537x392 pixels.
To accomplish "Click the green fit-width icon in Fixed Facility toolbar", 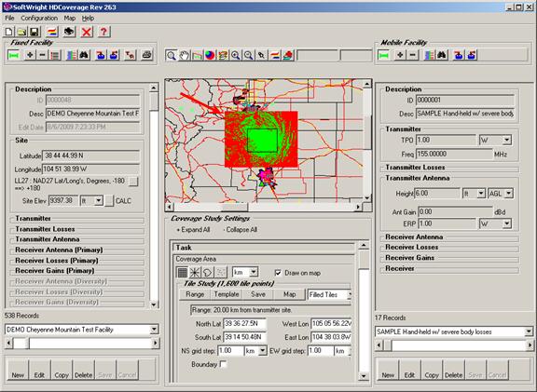I will [x=13, y=55].
